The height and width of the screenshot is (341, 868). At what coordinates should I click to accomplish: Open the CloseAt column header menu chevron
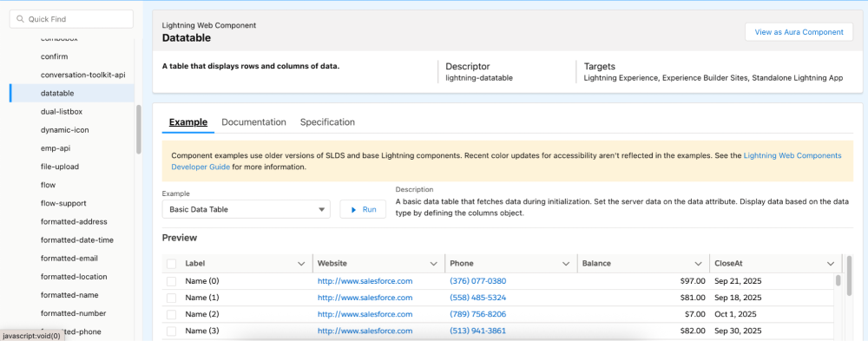pyautogui.click(x=831, y=264)
